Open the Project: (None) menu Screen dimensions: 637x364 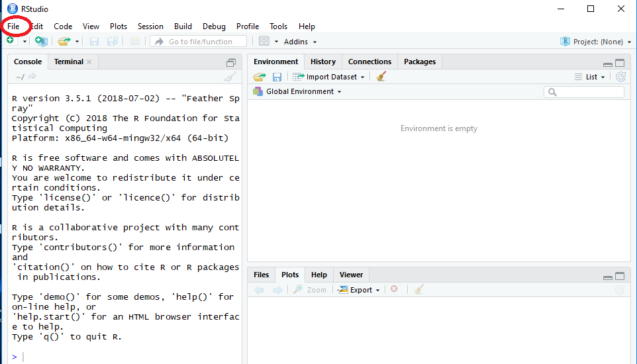595,42
